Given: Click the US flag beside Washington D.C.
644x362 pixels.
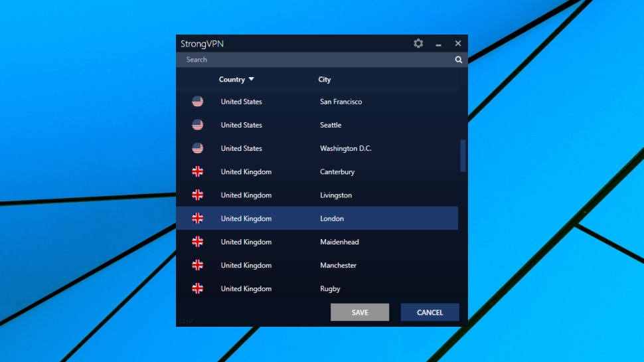Looking at the screenshot, I should coord(198,148).
